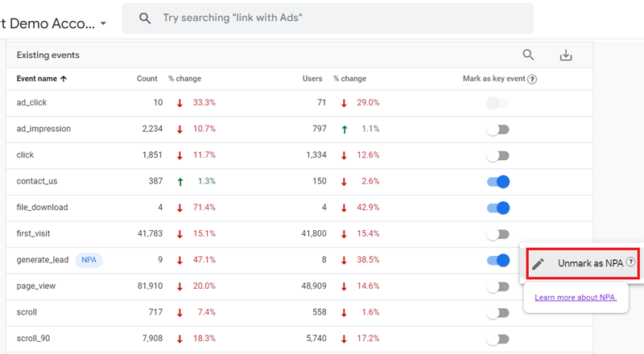The height and width of the screenshot is (354, 644).
Task: Click the first_visit event name
Action: tap(33, 233)
